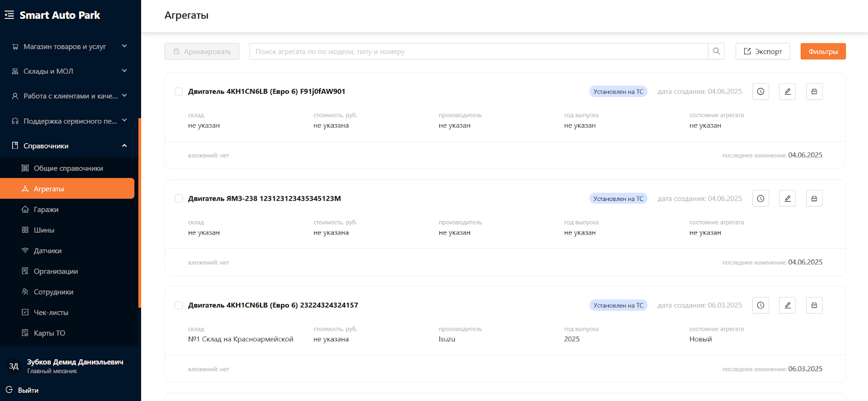
Task: Select checkbox for engine F91j0fAW901
Action: pyautogui.click(x=178, y=92)
